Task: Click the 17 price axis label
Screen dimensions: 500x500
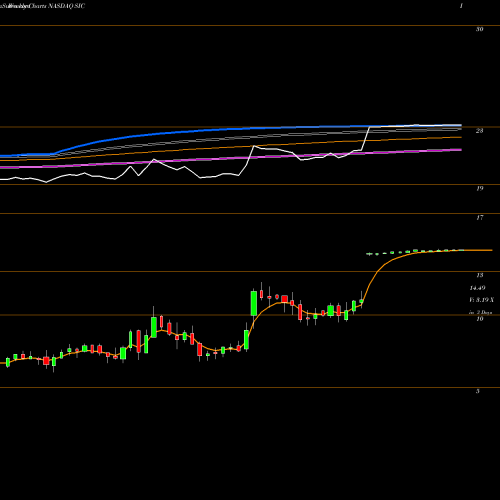Action: pos(479,218)
